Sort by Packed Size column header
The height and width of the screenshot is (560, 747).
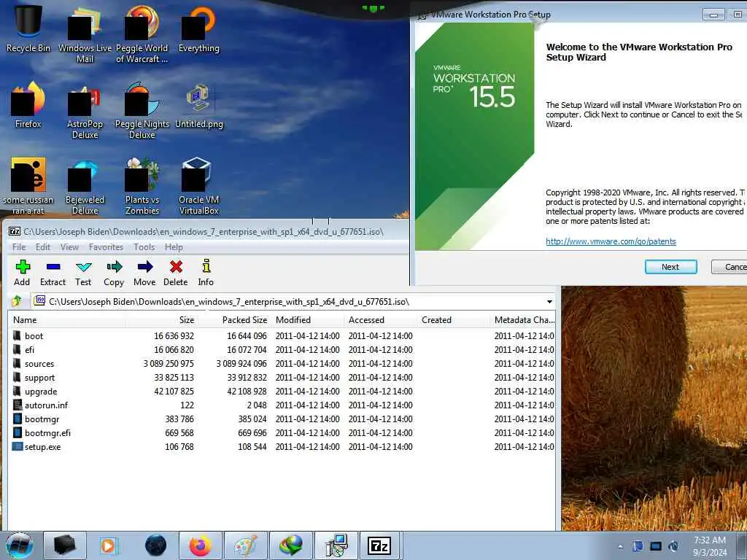234,320
